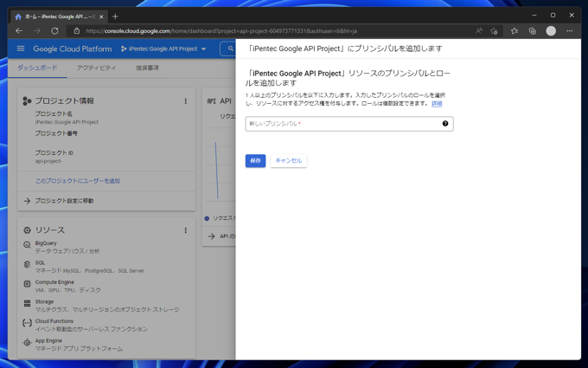Click the SQL database icon

27,264
